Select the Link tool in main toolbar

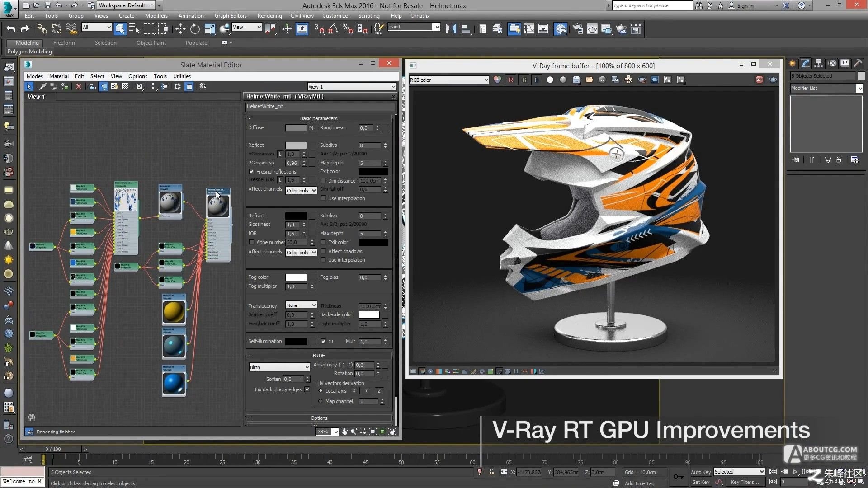pyautogui.click(x=42, y=29)
